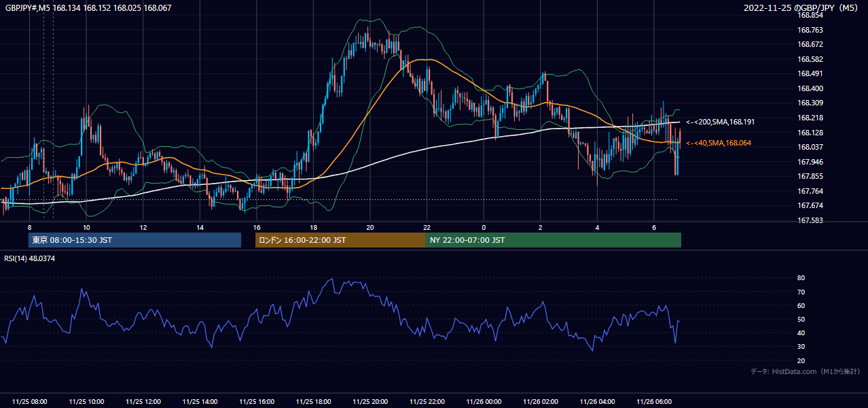Click hour tick 8 under price chart
Image resolution: width=868 pixels, height=408 pixels.
point(30,226)
